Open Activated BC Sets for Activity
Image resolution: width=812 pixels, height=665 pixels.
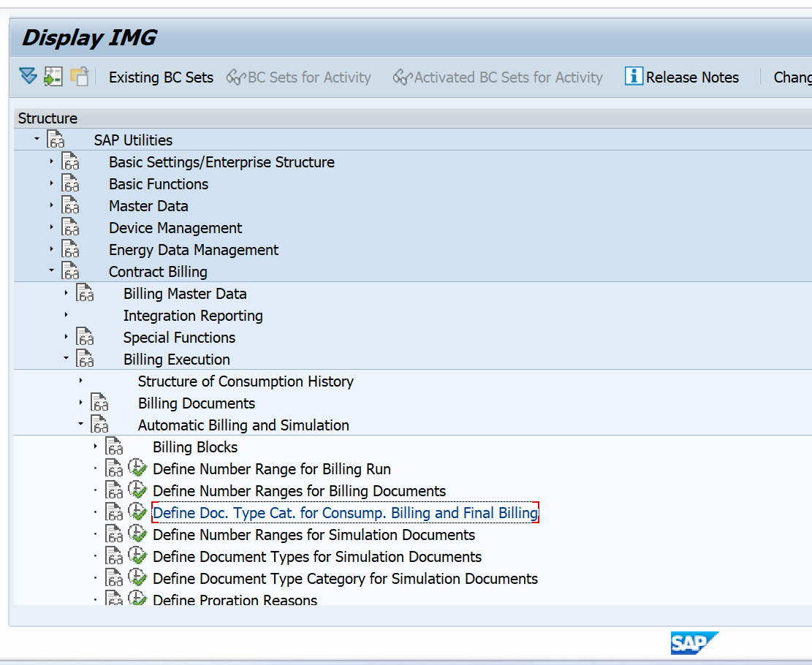(498, 77)
